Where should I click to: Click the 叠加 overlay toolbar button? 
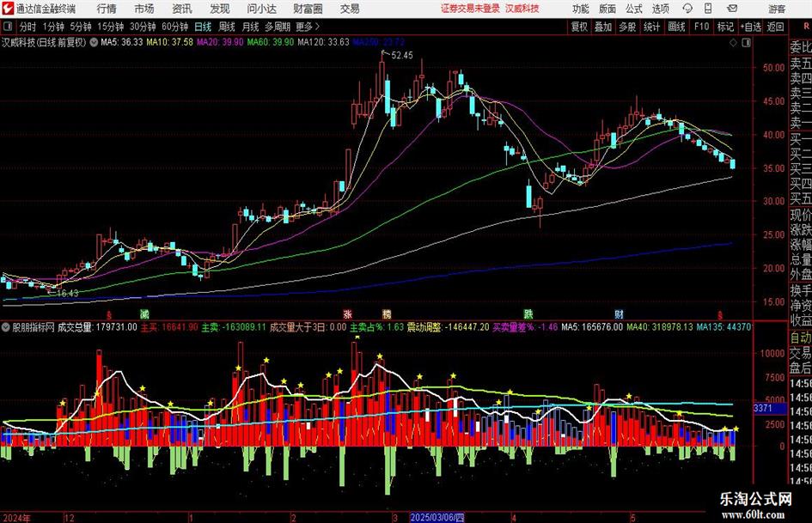603,27
